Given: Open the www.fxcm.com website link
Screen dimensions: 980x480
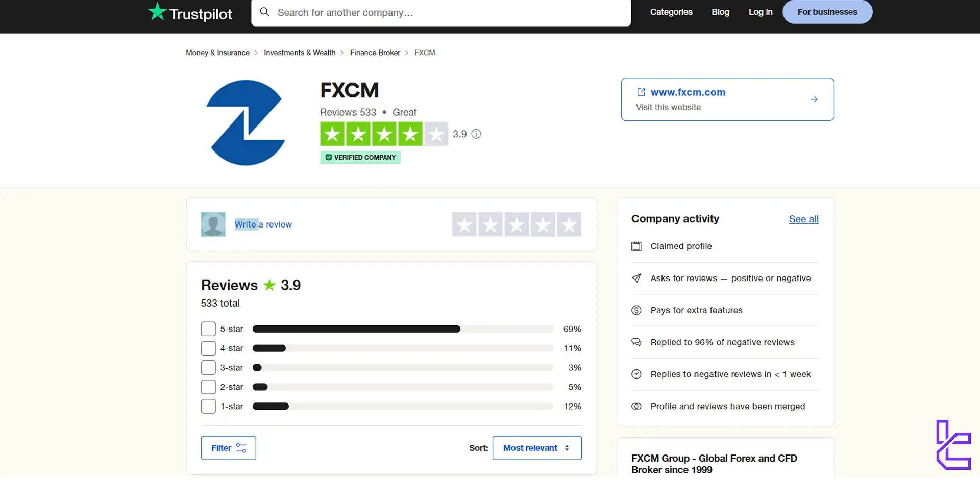Looking at the screenshot, I should 688,92.
